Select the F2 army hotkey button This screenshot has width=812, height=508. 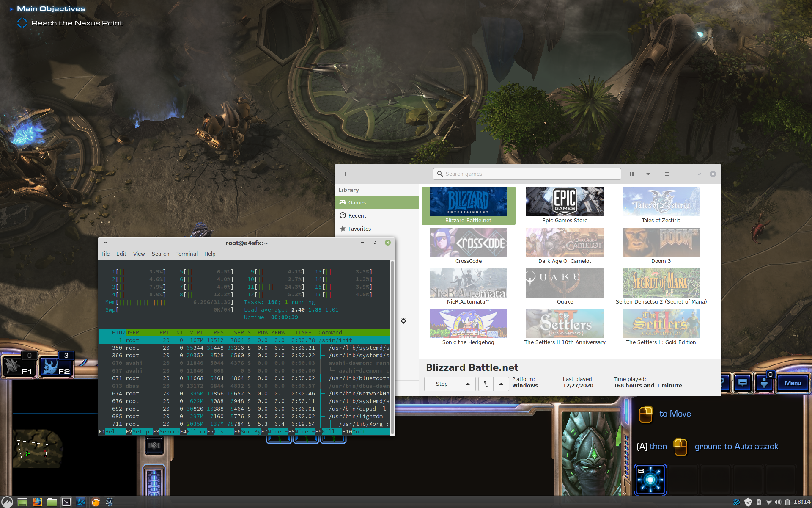pos(57,367)
